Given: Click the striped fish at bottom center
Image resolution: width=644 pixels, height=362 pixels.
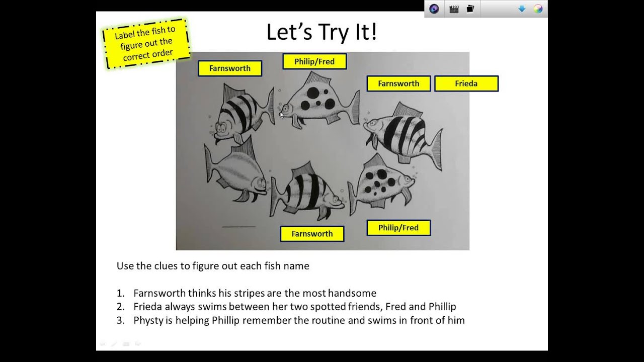Looking at the screenshot, I should (x=307, y=191).
